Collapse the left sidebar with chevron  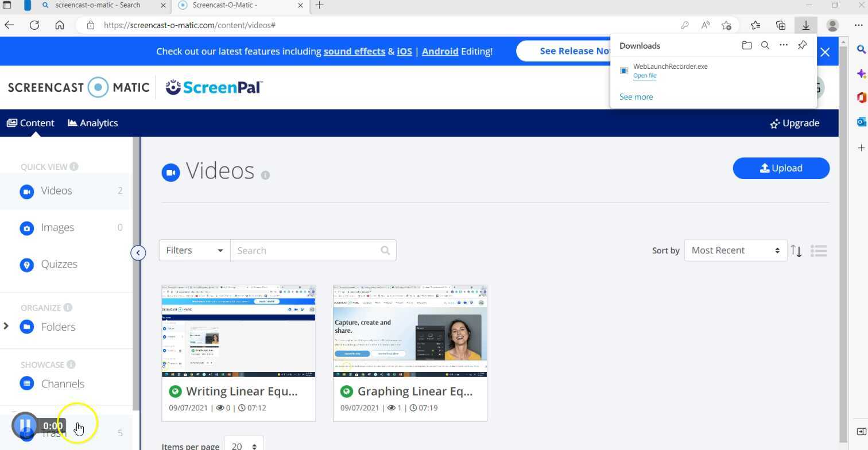tap(138, 253)
